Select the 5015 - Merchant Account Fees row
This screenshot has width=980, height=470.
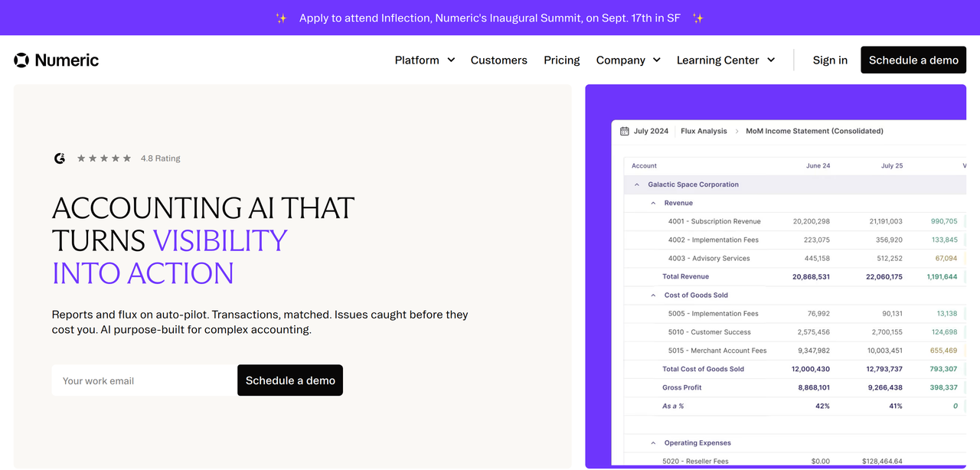click(795, 351)
